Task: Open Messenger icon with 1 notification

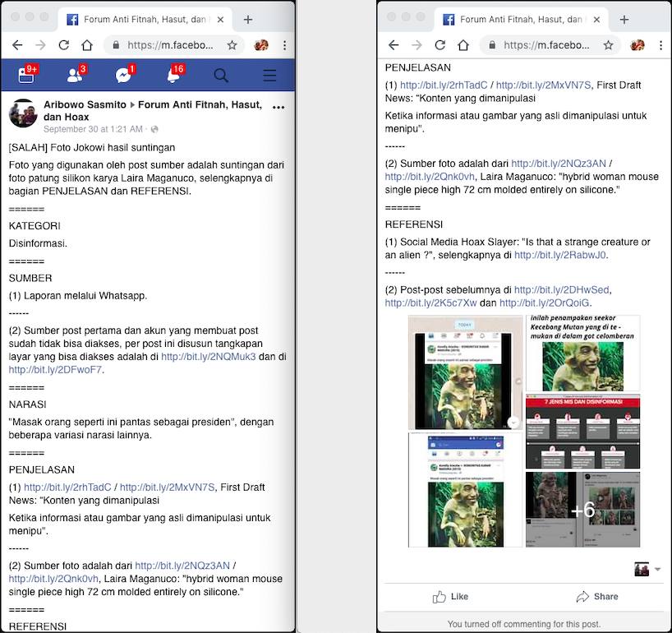Action: point(125,75)
